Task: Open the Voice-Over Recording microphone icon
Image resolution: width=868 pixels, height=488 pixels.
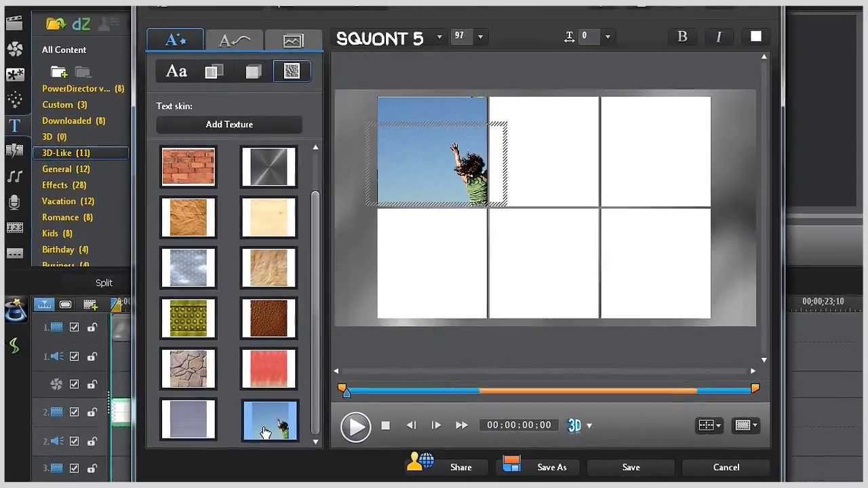Action: [x=14, y=202]
